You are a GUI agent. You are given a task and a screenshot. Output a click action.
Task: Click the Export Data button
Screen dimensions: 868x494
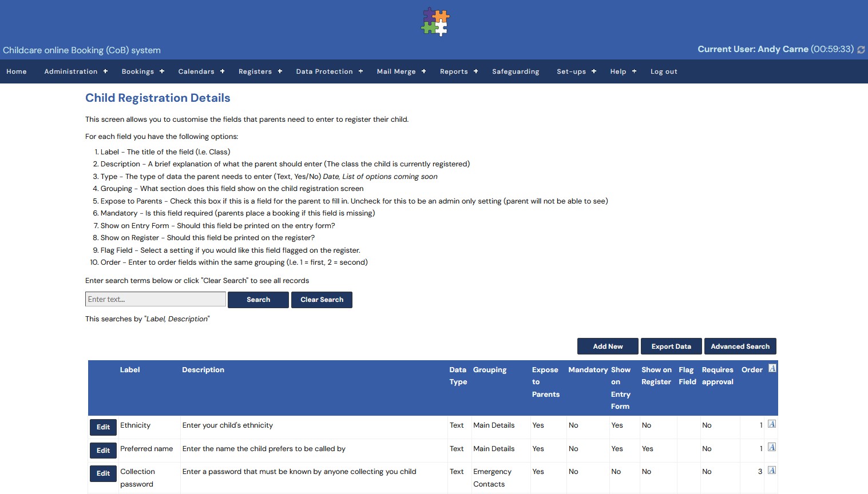(671, 346)
